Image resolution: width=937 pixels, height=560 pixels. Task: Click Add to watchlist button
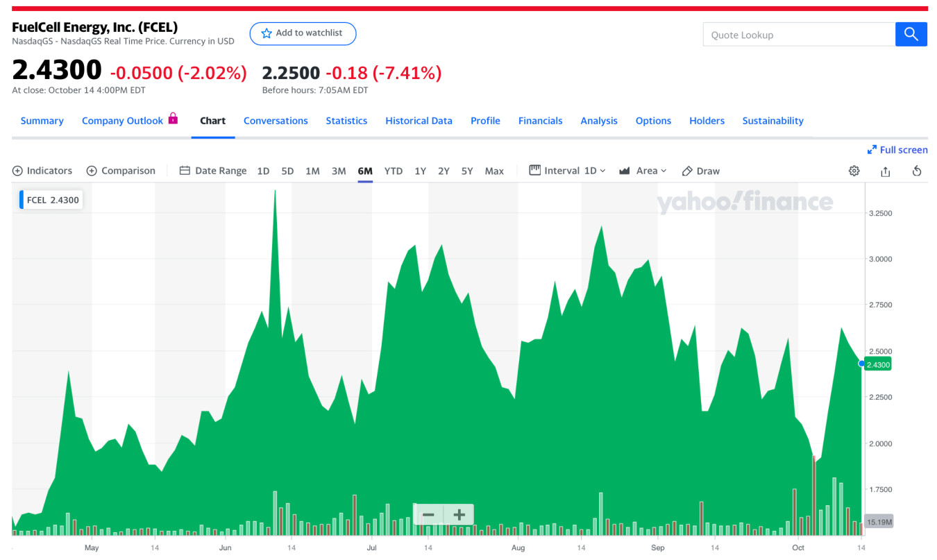303,33
